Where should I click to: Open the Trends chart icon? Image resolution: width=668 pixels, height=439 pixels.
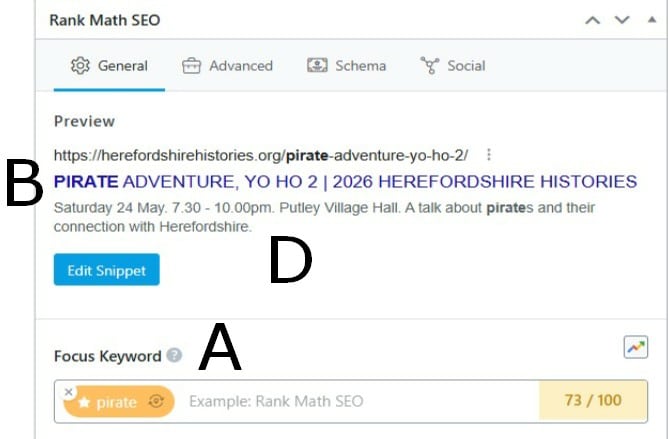pyautogui.click(x=635, y=347)
